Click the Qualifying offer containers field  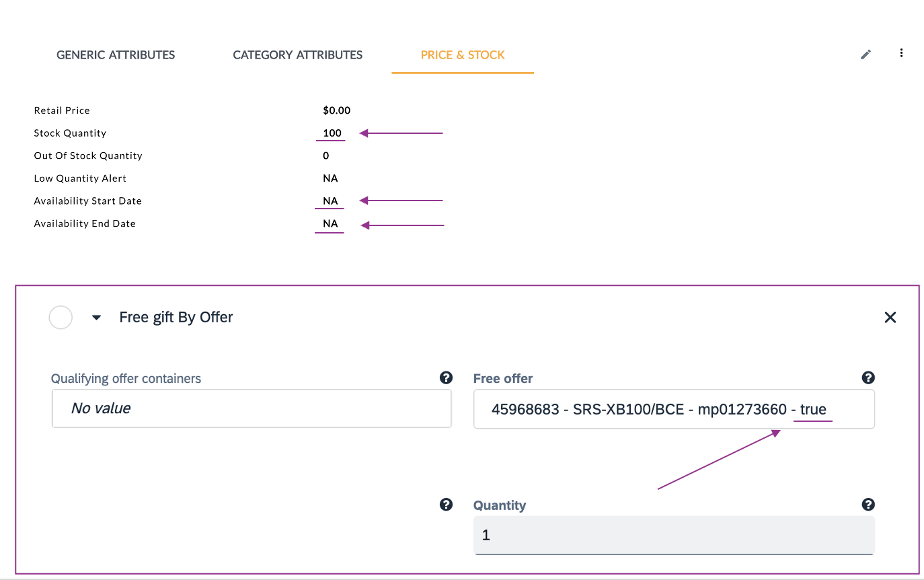click(x=251, y=408)
